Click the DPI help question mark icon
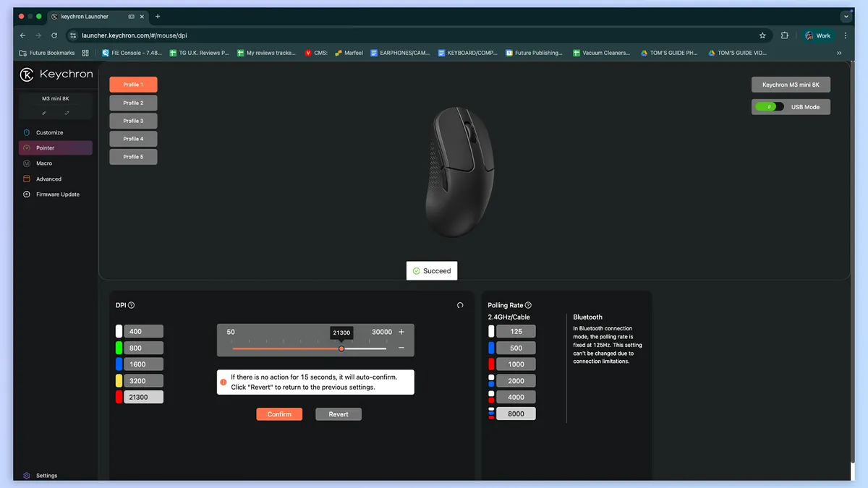The width and height of the screenshot is (868, 488). pyautogui.click(x=131, y=305)
